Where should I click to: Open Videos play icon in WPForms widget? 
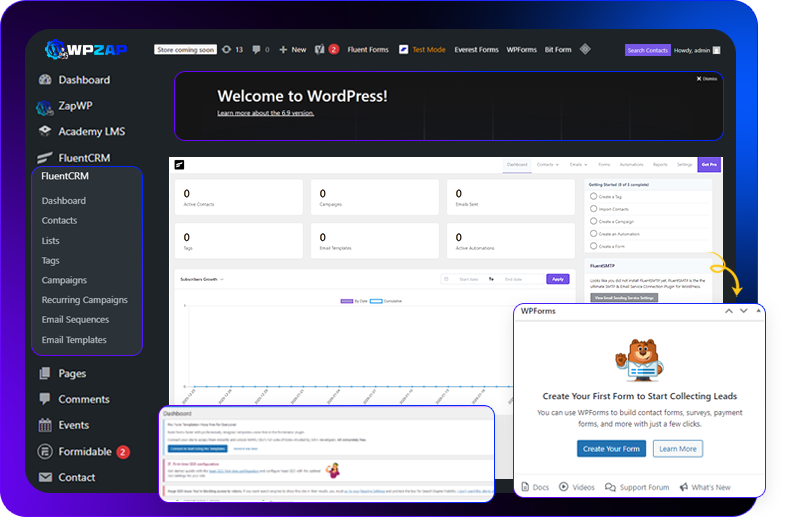pos(563,487)
